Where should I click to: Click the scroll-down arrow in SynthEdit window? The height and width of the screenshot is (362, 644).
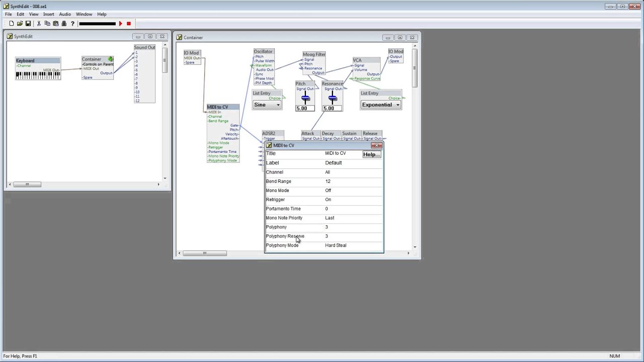tap(165, 178)
